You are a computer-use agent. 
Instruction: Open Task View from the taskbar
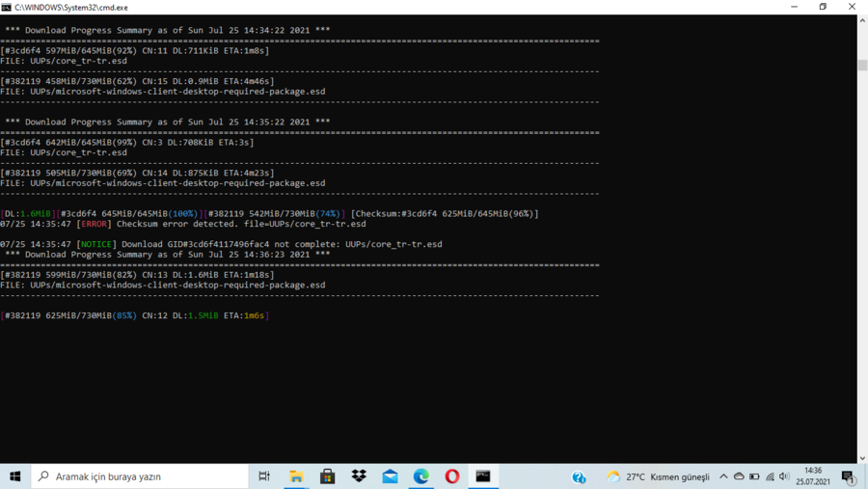264,476
